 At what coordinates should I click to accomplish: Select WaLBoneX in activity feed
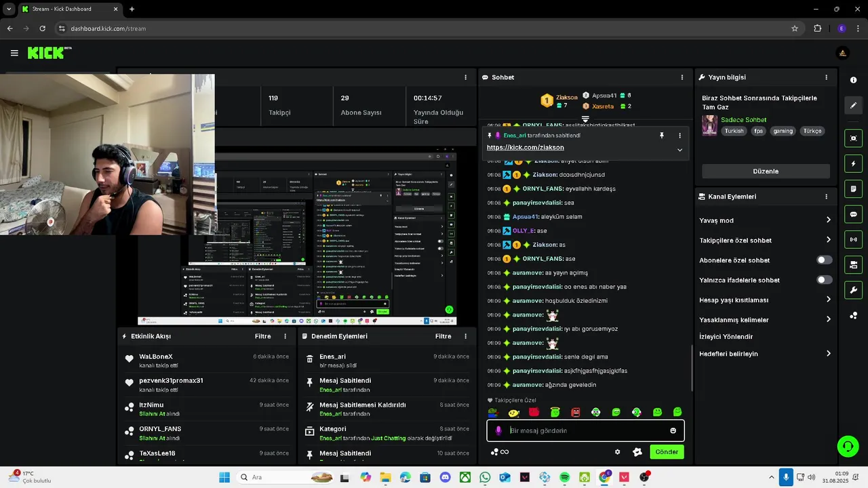156,357
